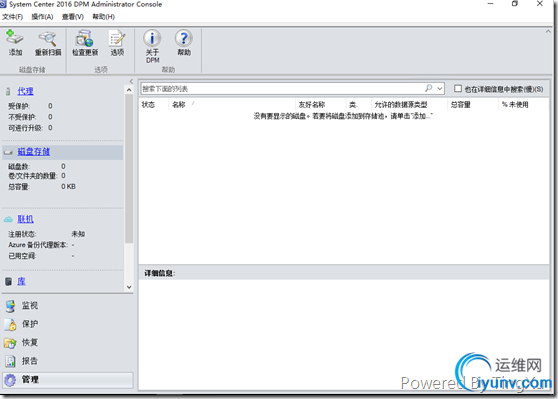Click the 监视 (Monitoring) navigation icon
Screen dimensions: 558x399
point(10,306)
